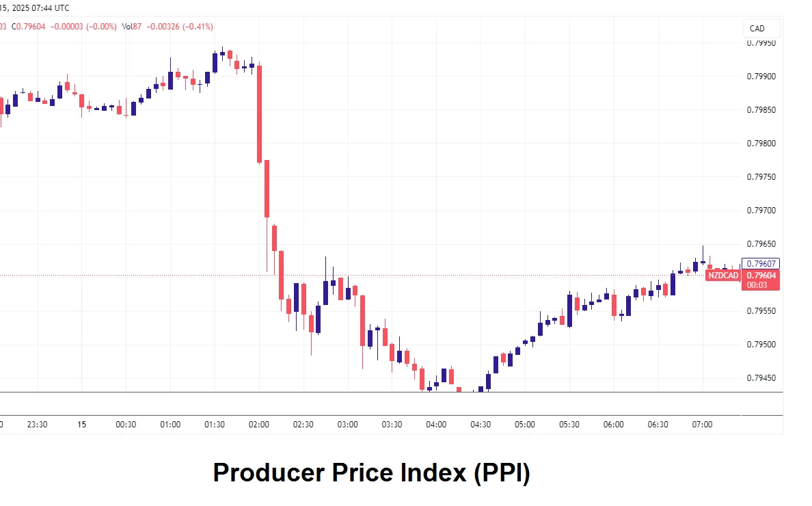Click the 07:00 time axis label

(702, 425)
